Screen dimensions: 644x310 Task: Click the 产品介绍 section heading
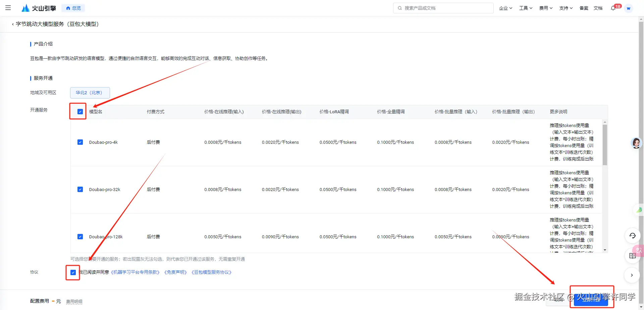pyautogui.click(x=43, y=44)
